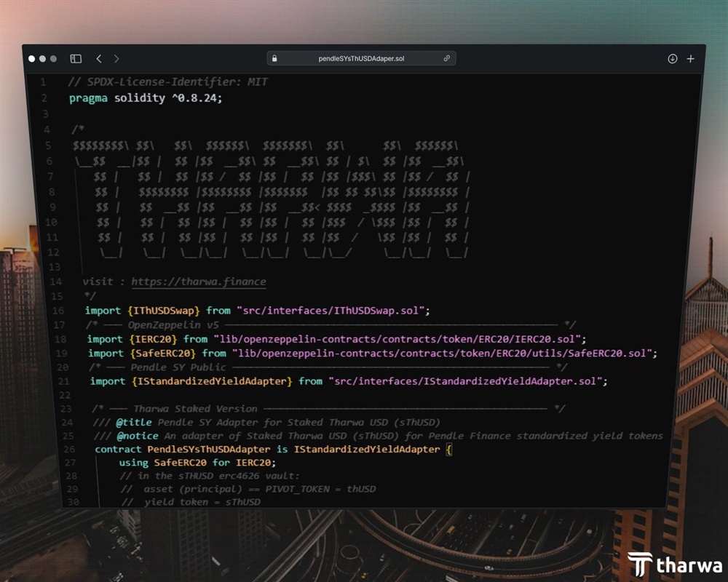Toggle the sidebar panel icon

coord(76,58)
